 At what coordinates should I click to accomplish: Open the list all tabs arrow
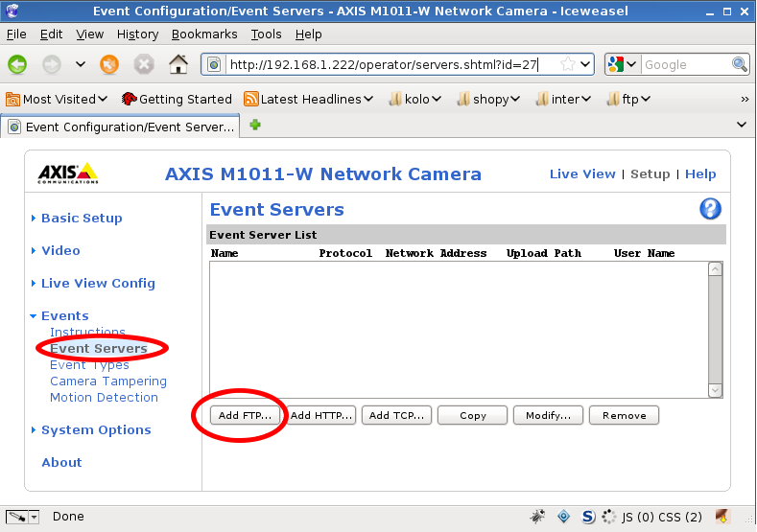(742, 125)
